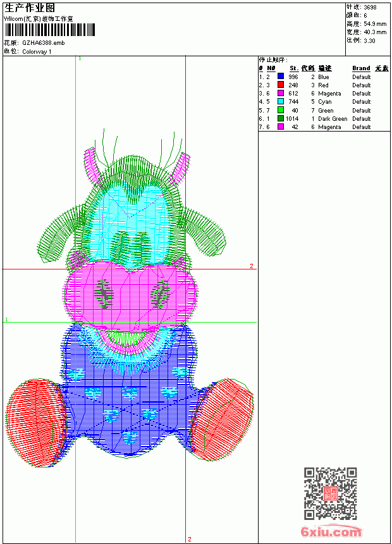Click the GZHA6388.emb file name

click(44, 43)
